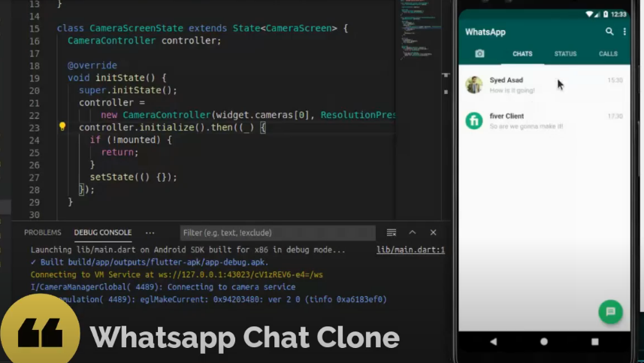
Task: Tap the fiver Client avatar
Action: point(474,121)
